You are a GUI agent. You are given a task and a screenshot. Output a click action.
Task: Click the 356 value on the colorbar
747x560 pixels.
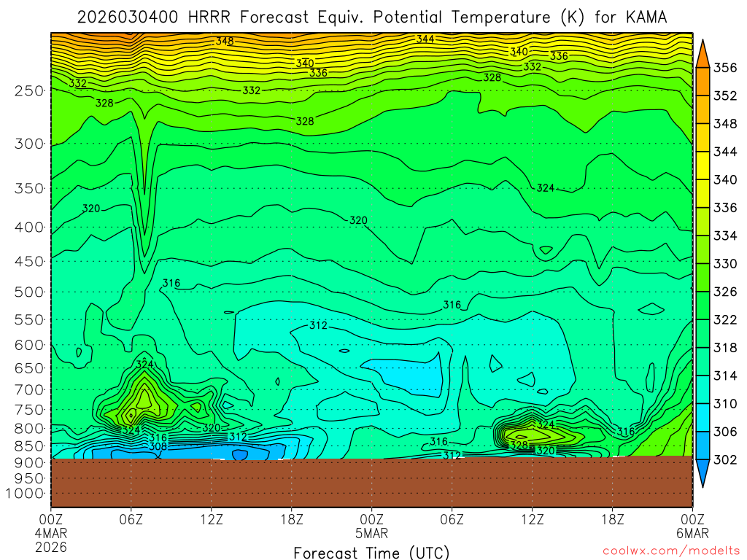pyautogui.click(x=725, y=68)
